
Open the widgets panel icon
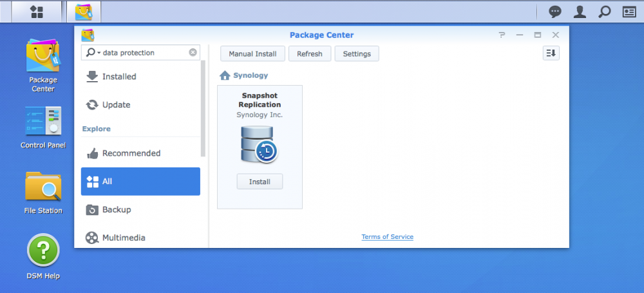point(629,12)
